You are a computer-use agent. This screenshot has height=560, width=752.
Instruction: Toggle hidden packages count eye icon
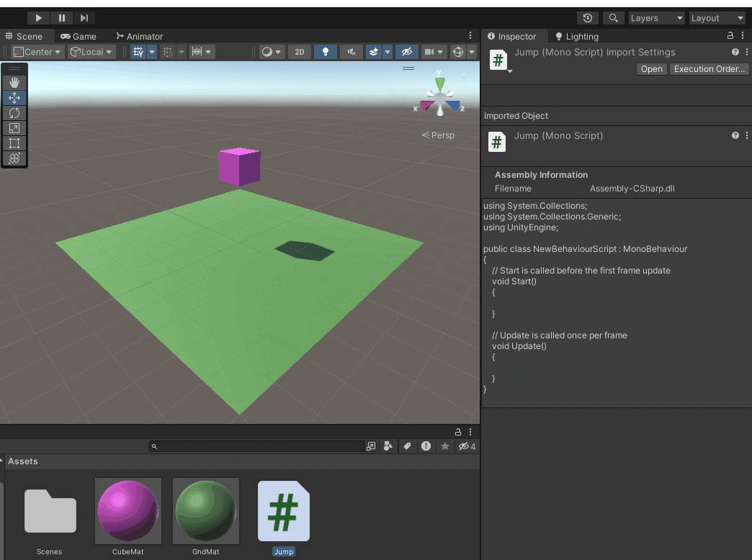[x=467, y=446]
